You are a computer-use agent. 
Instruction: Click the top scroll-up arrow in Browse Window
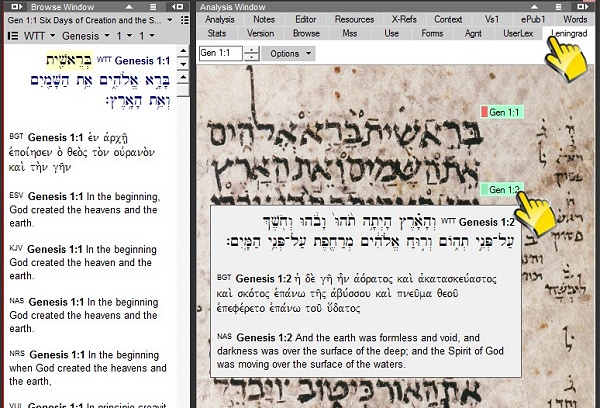coord(183,51)
